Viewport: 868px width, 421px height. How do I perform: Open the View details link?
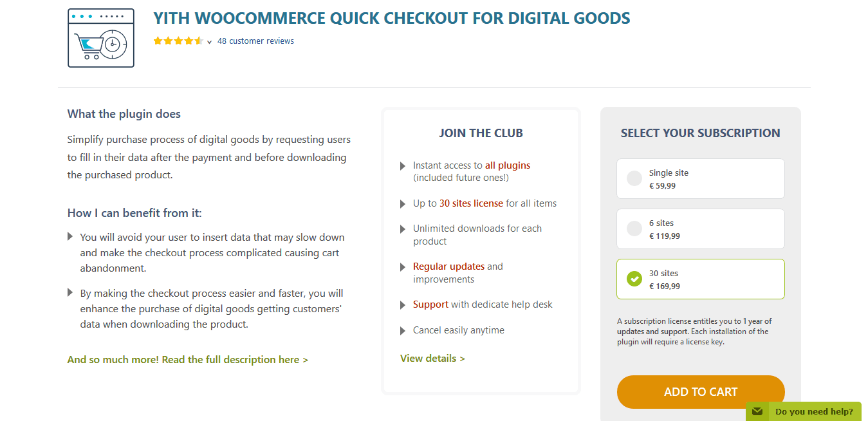tap(432, 358)
